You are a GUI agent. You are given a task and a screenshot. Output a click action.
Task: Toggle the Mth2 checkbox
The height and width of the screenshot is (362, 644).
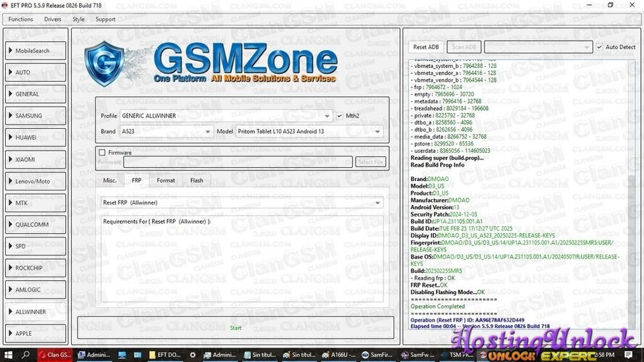[x=340, y=116]
